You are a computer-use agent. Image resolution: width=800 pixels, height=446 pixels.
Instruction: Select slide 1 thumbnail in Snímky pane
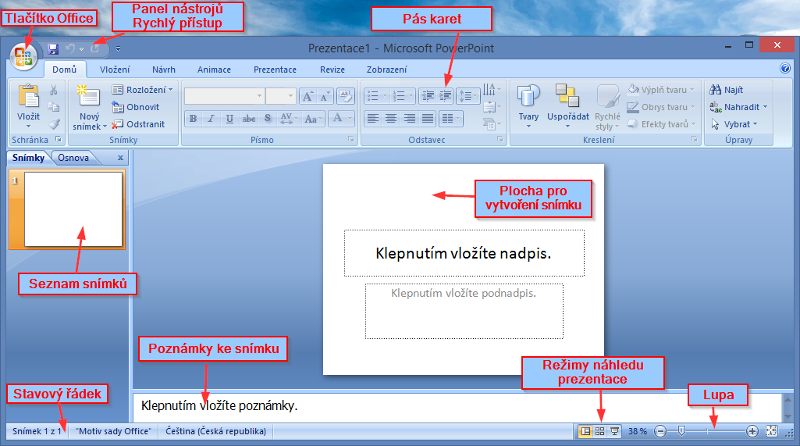73,209
